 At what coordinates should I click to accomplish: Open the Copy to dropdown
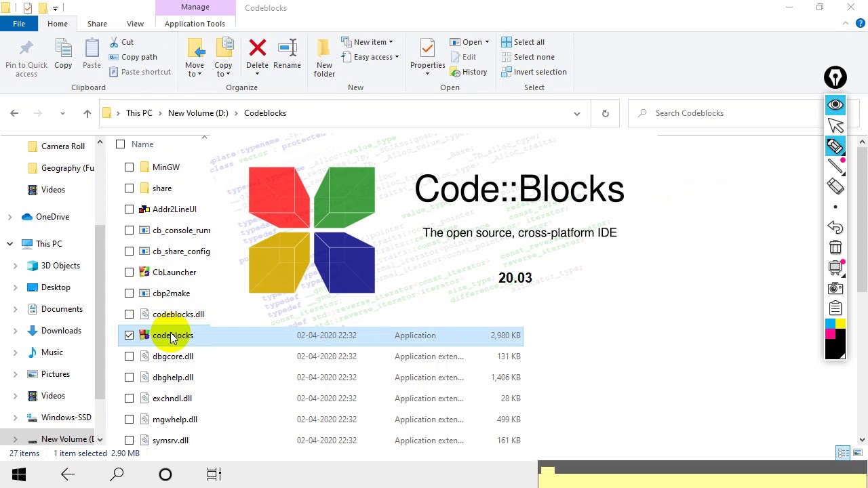click(x=223, y=70)
